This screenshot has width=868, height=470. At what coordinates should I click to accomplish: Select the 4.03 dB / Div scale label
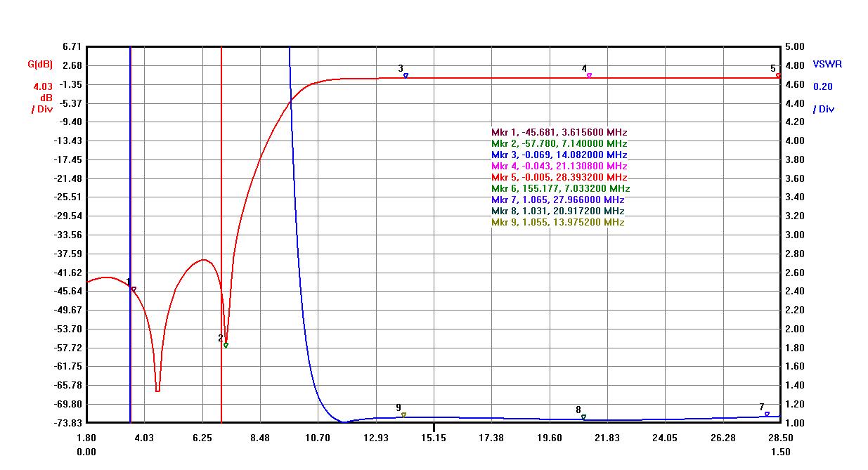42,98
